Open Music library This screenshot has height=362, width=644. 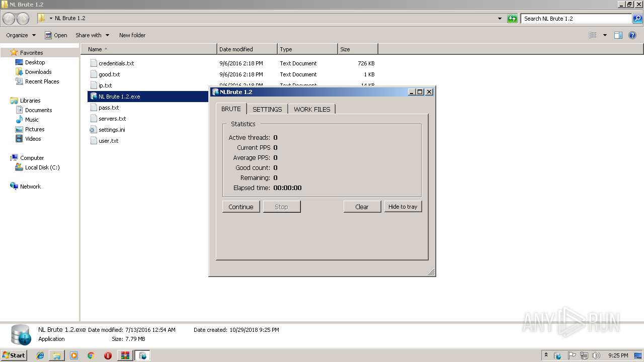pos(32,120)
